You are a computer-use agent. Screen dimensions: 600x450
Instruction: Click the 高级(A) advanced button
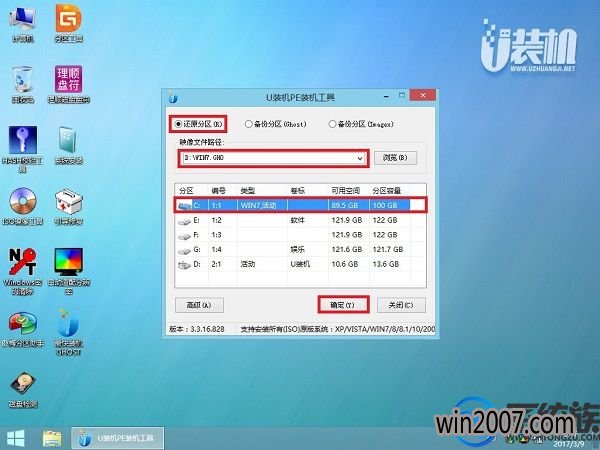point(199,305)
